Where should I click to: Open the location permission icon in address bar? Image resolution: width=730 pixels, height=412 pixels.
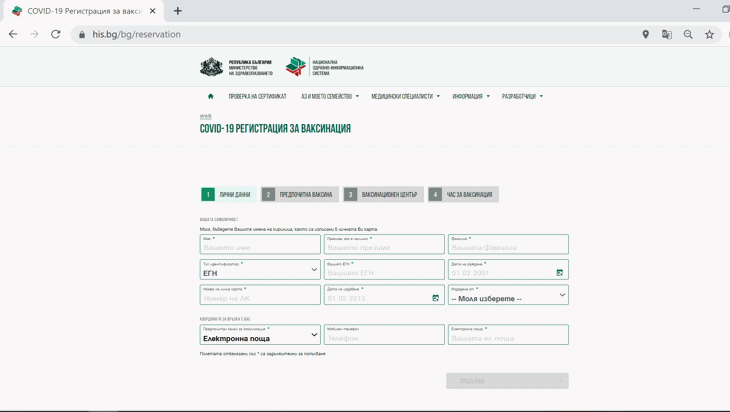click(645, 34)
